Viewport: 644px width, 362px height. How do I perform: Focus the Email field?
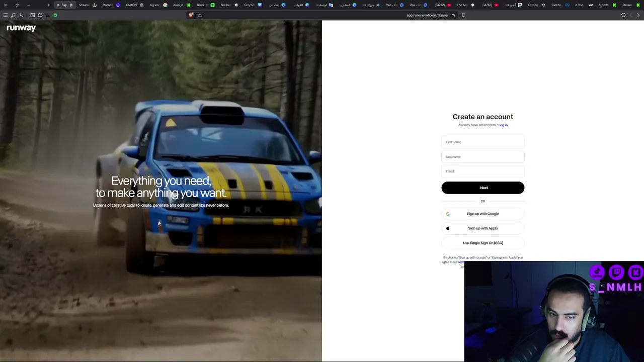[x=483, y=171]
